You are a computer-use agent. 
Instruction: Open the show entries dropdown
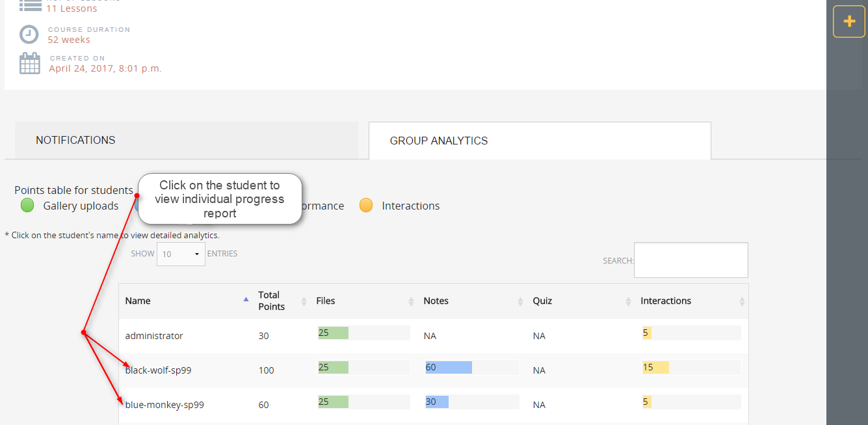click(181, 254)
